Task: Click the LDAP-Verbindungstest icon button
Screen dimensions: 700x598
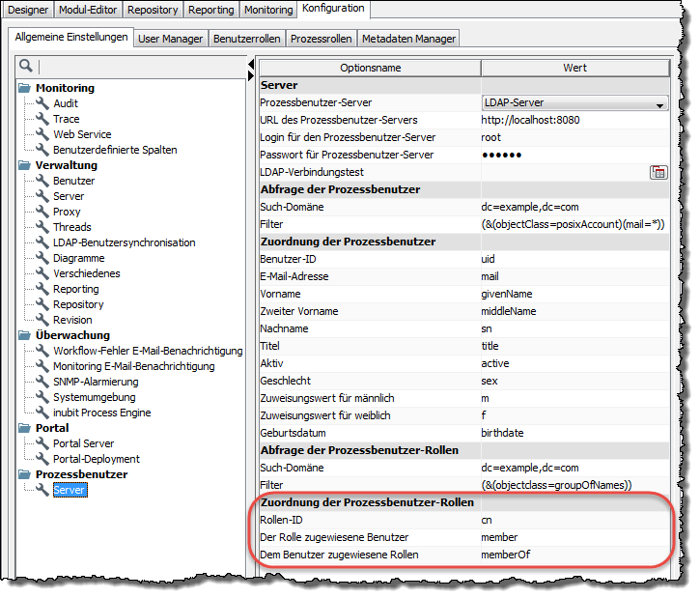Action: point(658,172)
